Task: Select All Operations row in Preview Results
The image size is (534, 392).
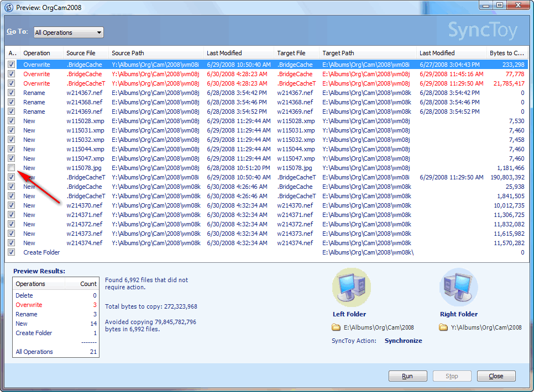Action: 56,352
